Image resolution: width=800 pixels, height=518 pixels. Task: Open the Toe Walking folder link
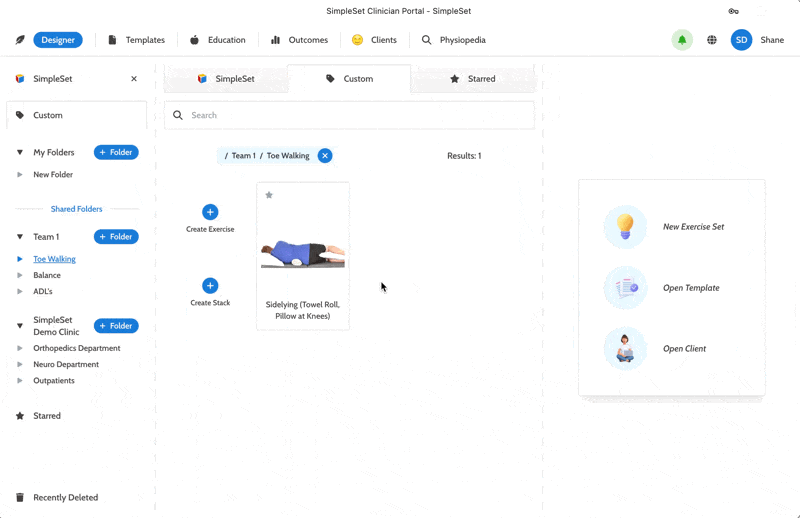[x=55, y=259]
